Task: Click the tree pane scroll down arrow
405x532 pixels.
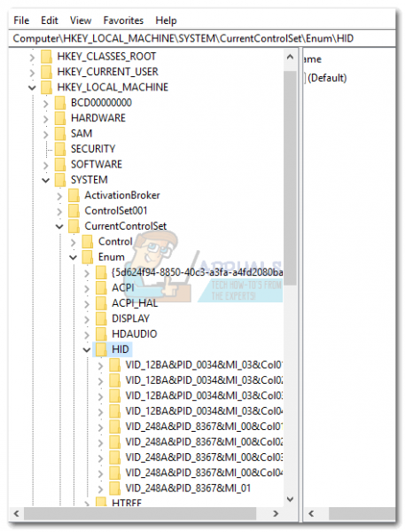Action: click(x=290, y=499)
